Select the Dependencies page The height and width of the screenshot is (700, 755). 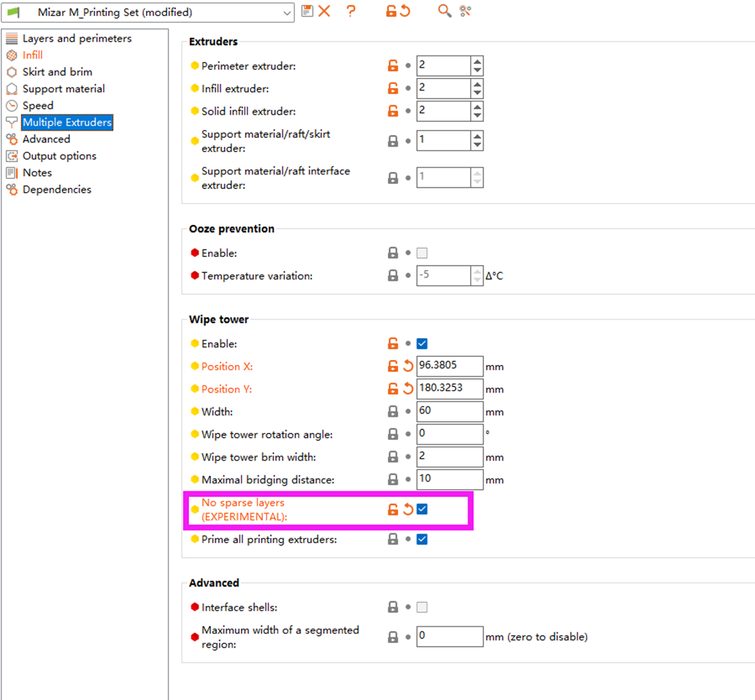click(57, 190)
